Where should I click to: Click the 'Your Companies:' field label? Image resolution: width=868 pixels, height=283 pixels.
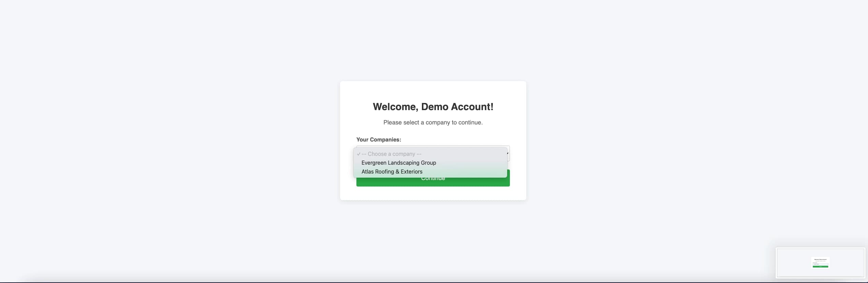click(x=379, y=139)
